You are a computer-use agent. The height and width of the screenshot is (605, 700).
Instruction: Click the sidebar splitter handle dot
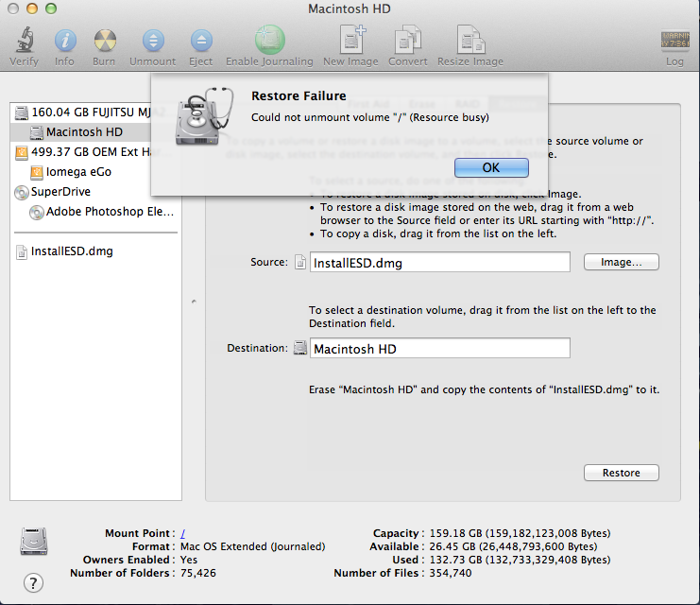(x=194, y=302)
